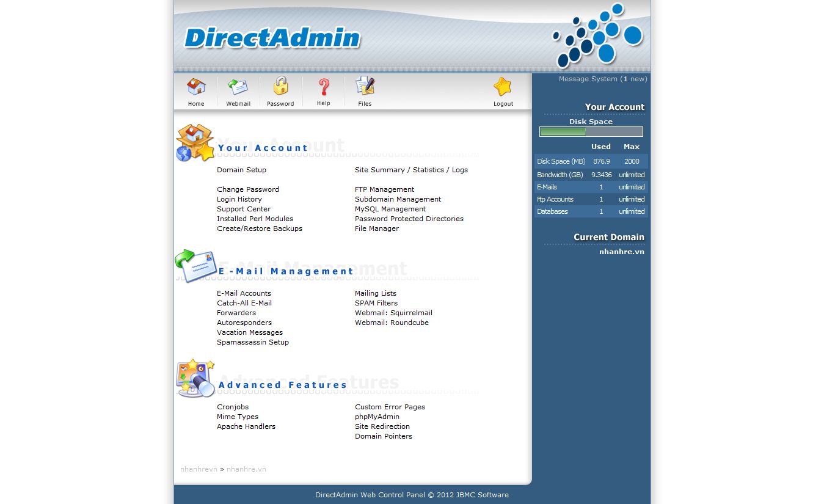This screenshot has width=824, height=504.
Task: Open MySQL Management page
Action: [x=390, y=209]
